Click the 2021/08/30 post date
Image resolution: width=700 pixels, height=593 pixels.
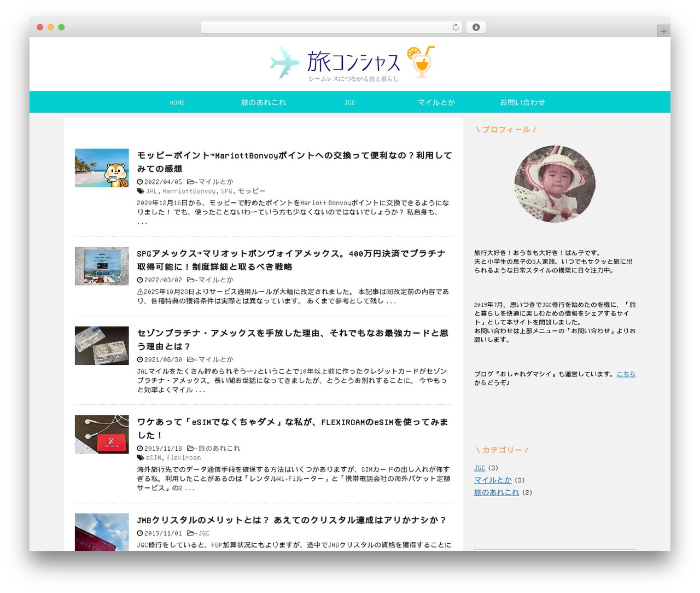[163, 359]
